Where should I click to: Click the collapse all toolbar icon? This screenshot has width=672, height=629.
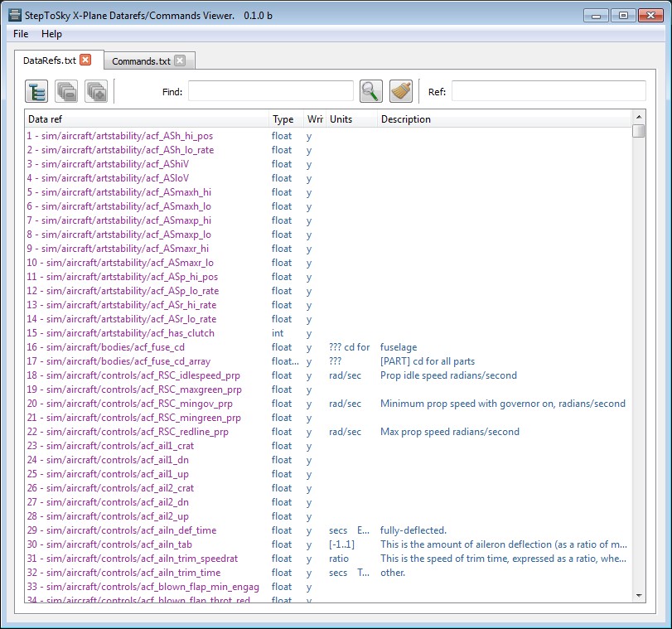(x=66, y=91)
